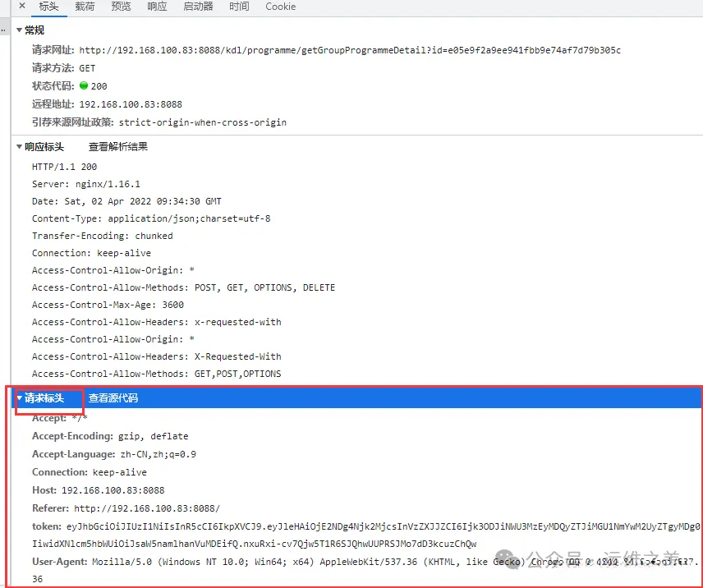Select the 请求网址 URL value
The image size is (703, 588).
[x=350, y=50]
